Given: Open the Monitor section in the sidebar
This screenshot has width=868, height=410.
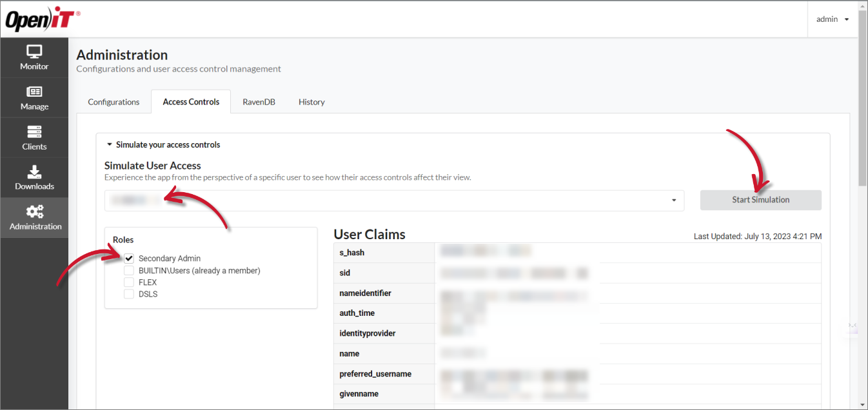Looking at the screenshot, I should tap(34, 57).
